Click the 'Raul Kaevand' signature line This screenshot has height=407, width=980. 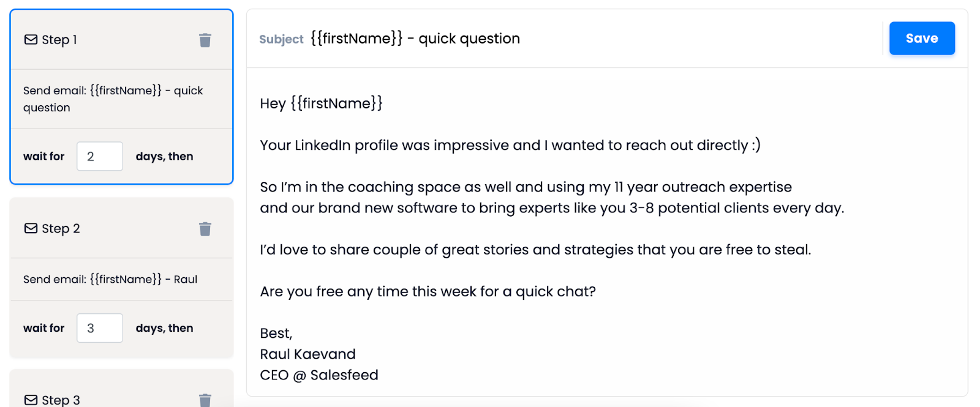(307, 354)
